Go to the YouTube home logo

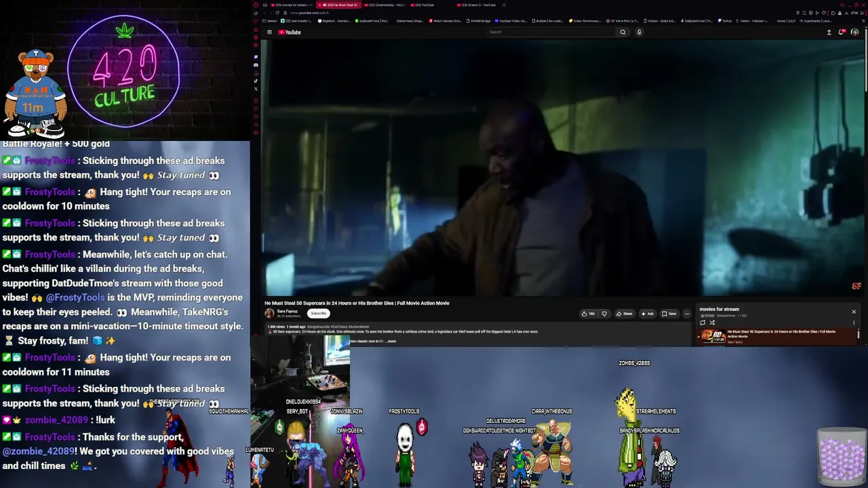click(x=290, y=32)
